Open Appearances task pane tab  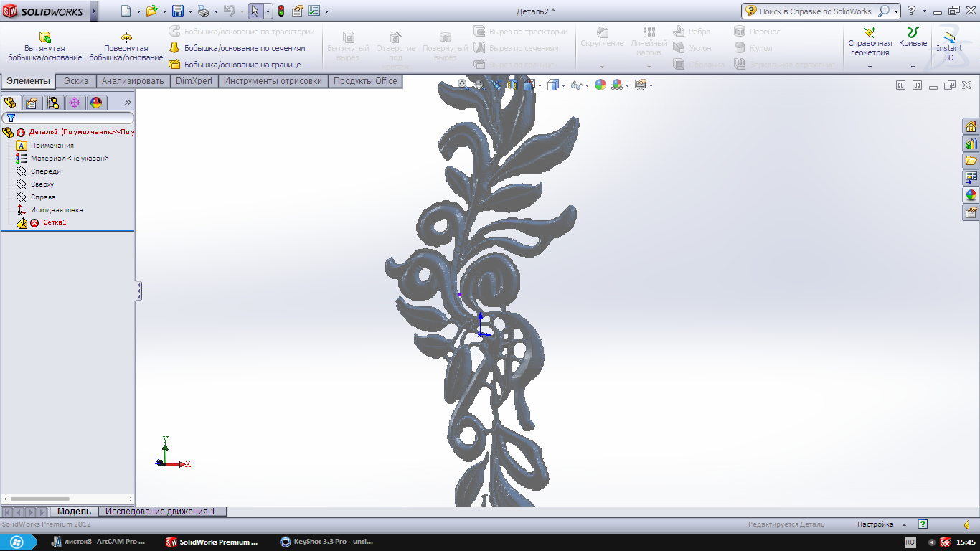[x=971, y=195]
